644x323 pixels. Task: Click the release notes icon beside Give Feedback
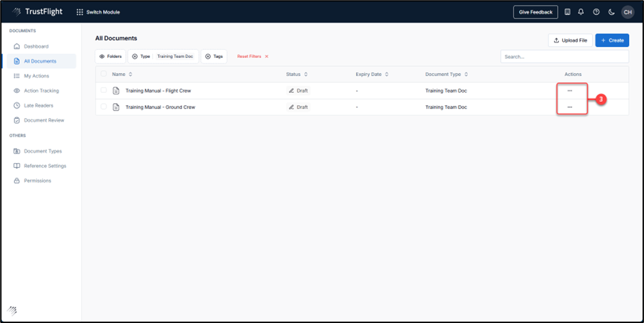coord(567,12)
